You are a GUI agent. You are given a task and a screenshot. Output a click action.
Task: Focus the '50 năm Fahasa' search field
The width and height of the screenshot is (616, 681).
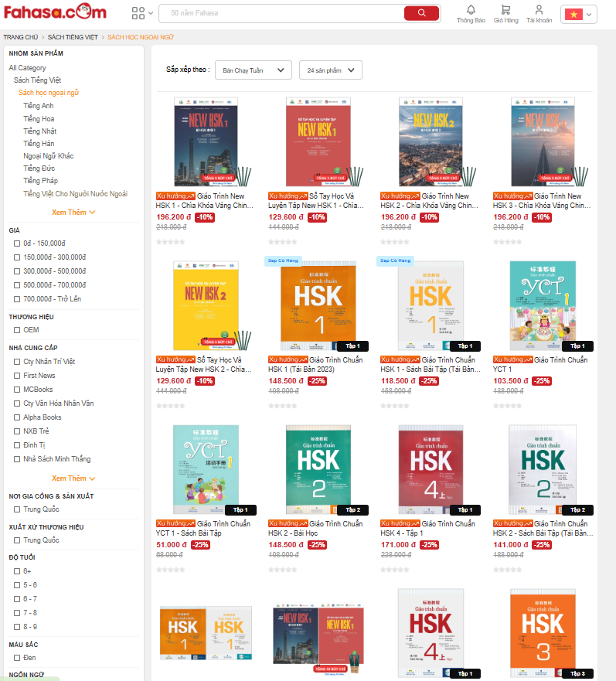point(281,13)
